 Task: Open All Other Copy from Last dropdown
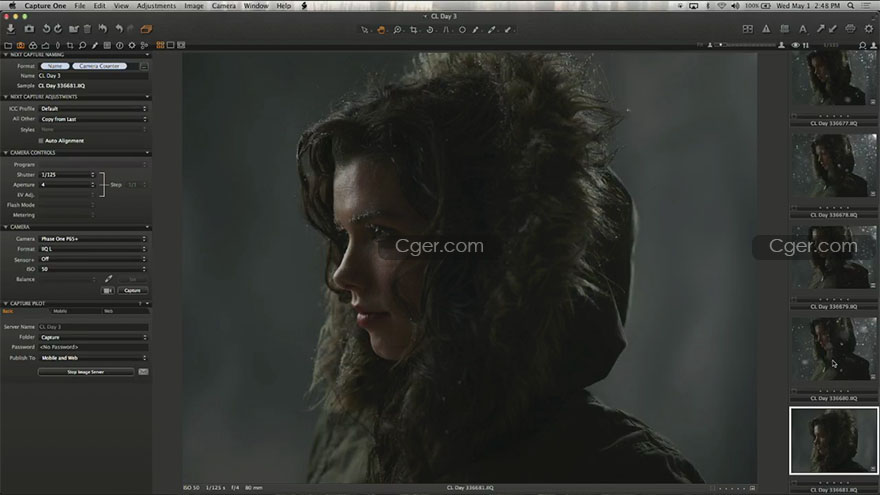click(93, 119)
